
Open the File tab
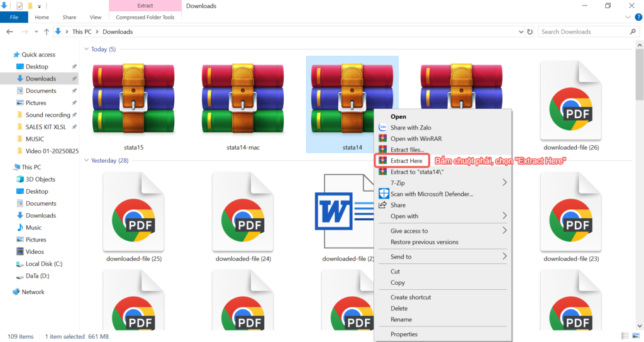point(14,18)
